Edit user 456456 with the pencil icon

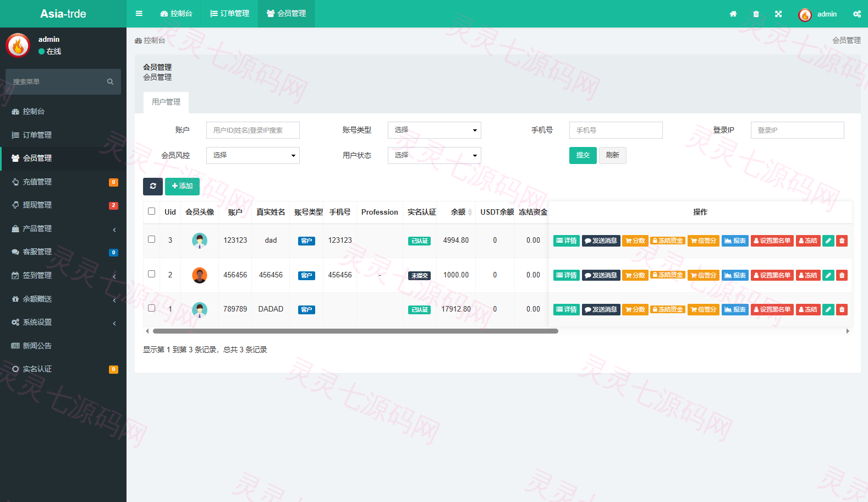828,275
